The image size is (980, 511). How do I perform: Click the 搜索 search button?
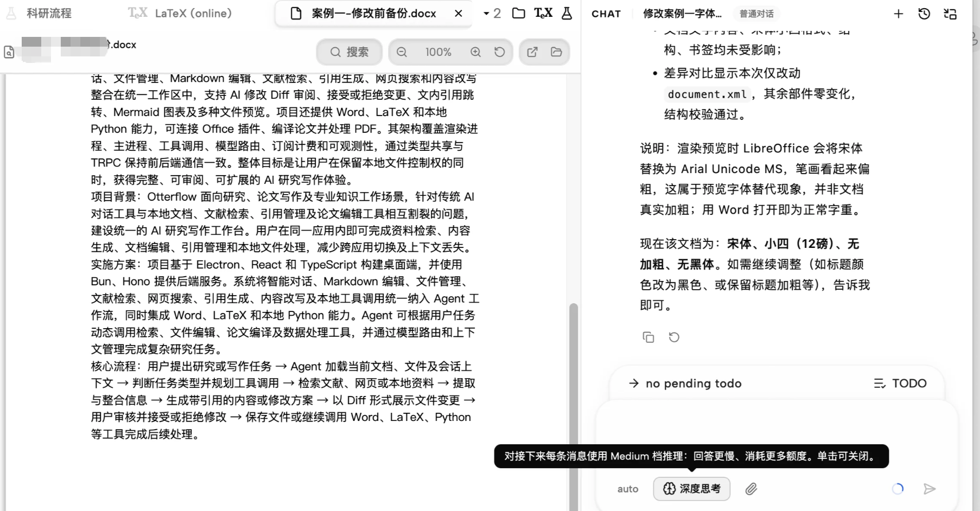349,52
